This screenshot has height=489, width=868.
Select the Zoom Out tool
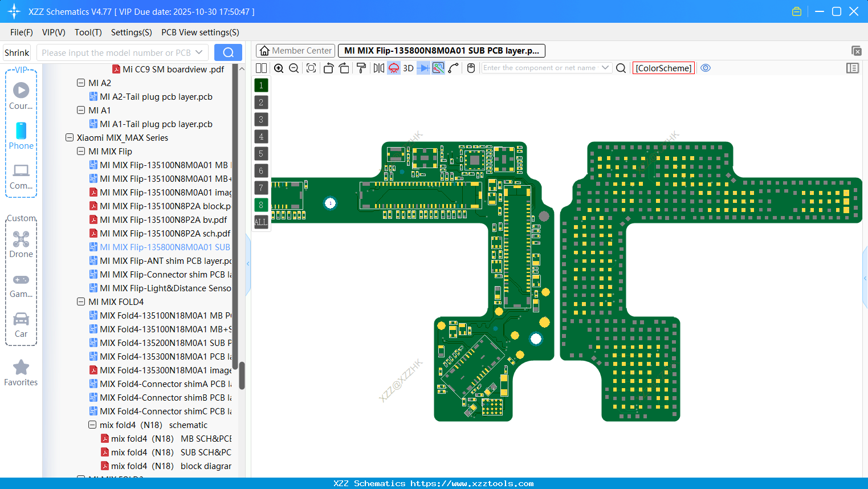coord(294,68)
